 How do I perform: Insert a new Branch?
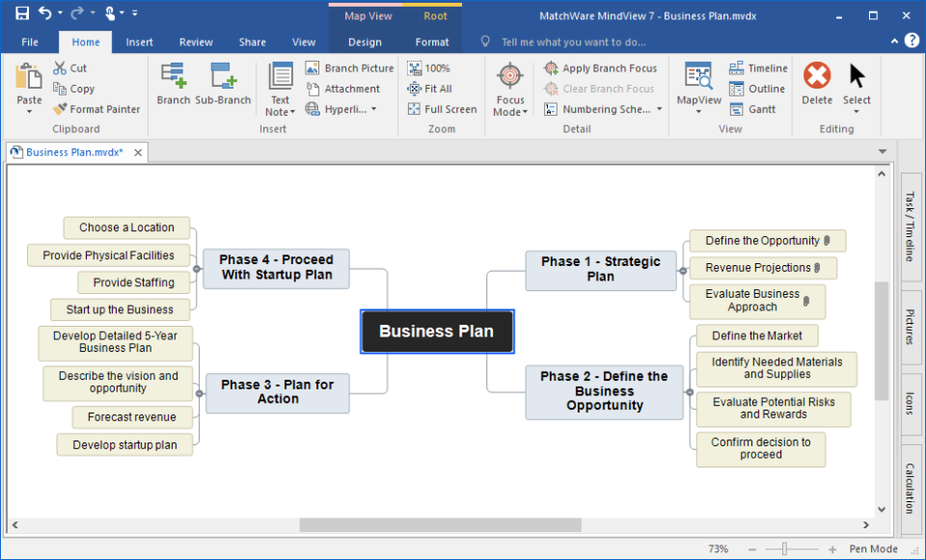point(174,87)
